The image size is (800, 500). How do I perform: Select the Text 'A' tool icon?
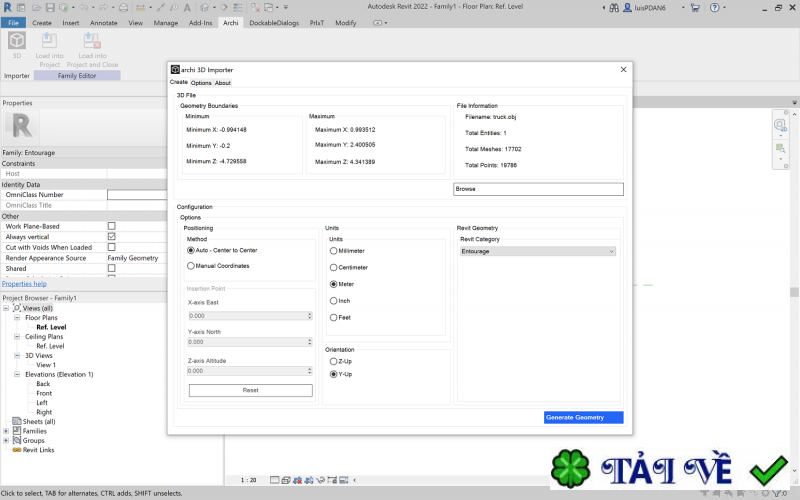(x=187, y=8)
